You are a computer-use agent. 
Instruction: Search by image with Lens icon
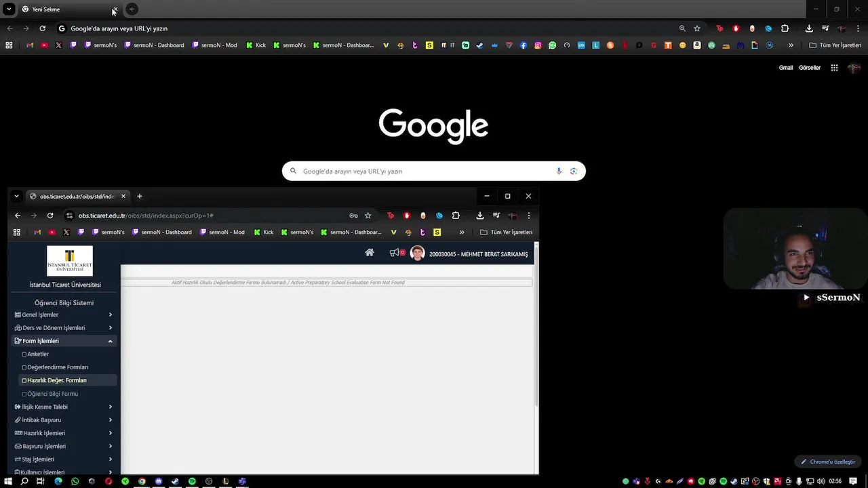[574, 171]
